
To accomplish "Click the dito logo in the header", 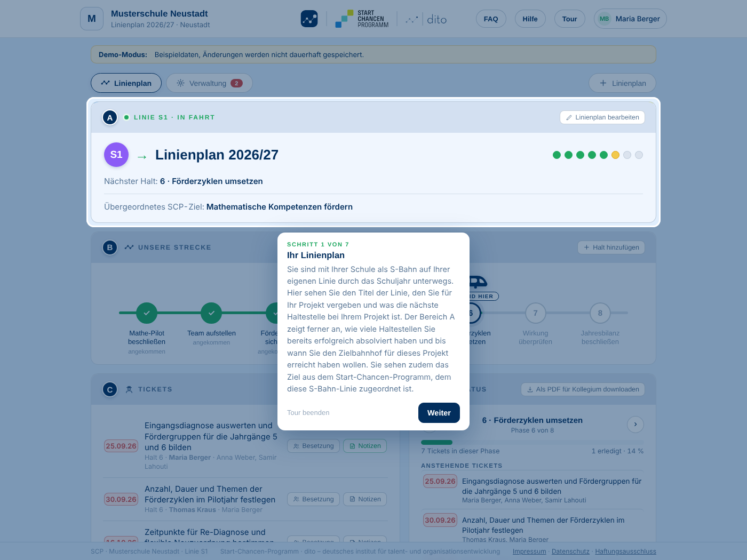I will click(x=426, y=19).
